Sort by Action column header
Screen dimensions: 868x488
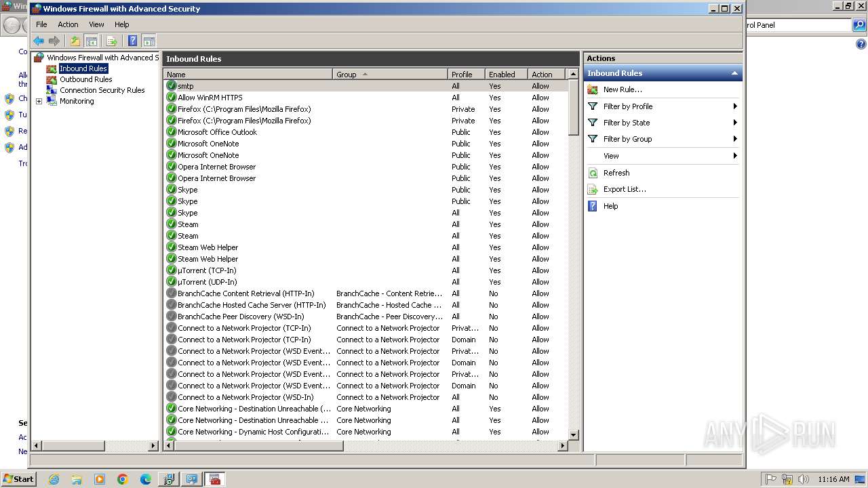[x=547, y=75]
